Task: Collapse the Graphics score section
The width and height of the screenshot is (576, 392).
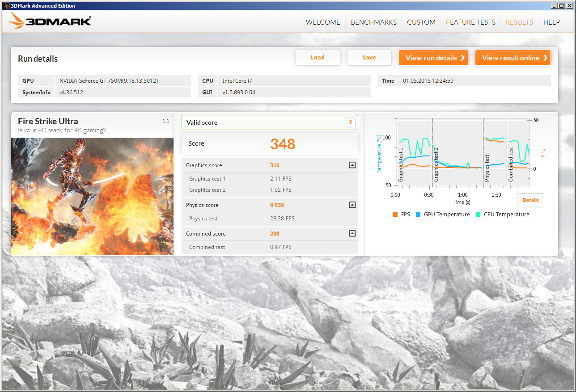Action: [352, 165]
